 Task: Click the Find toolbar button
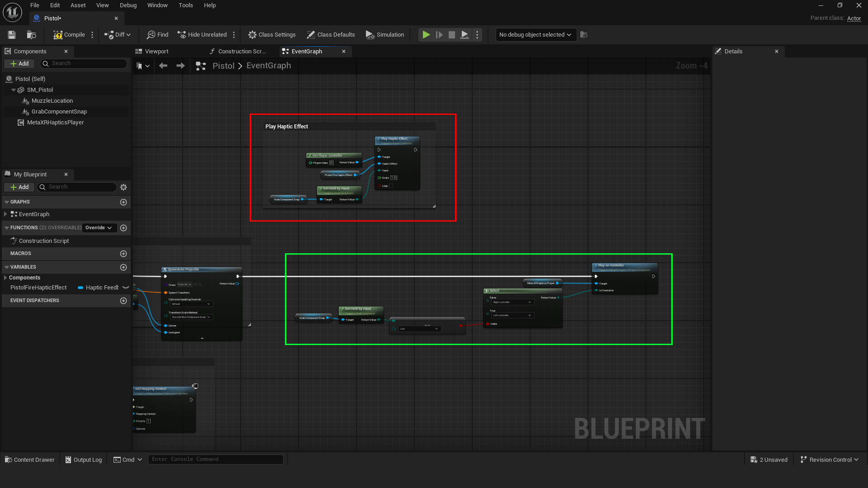coord(158,35)
